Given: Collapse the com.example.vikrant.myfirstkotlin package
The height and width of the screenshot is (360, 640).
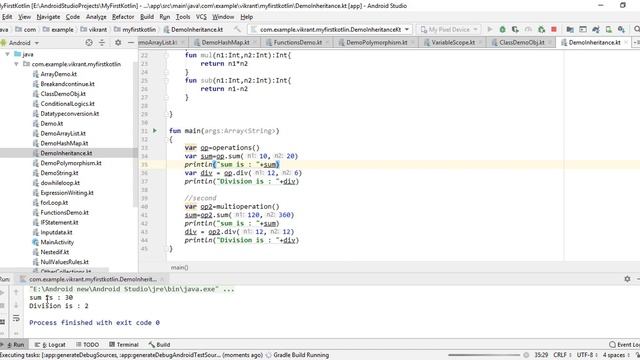Looking at the screenshot, I should 16,64.
